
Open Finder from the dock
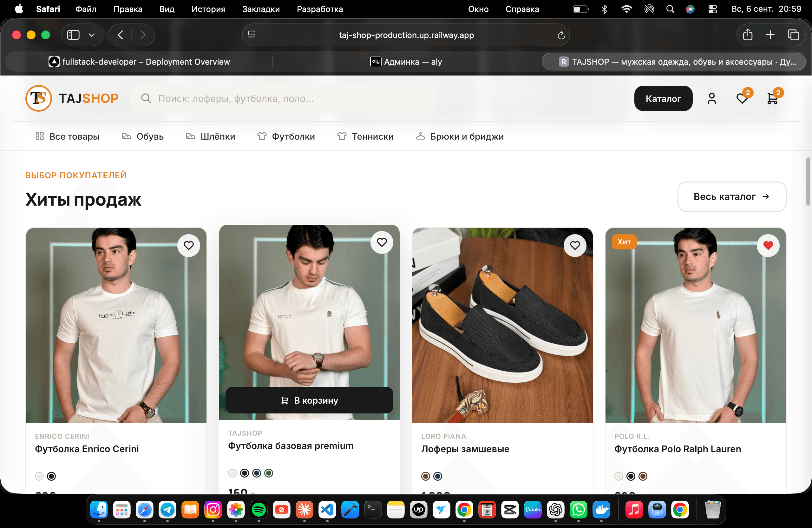click(x=99, y=510)
